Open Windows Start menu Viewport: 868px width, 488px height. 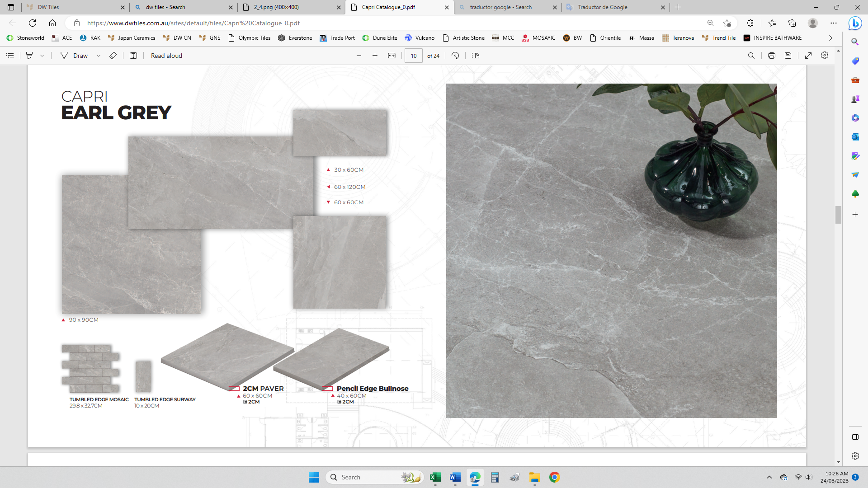(314, 477)
